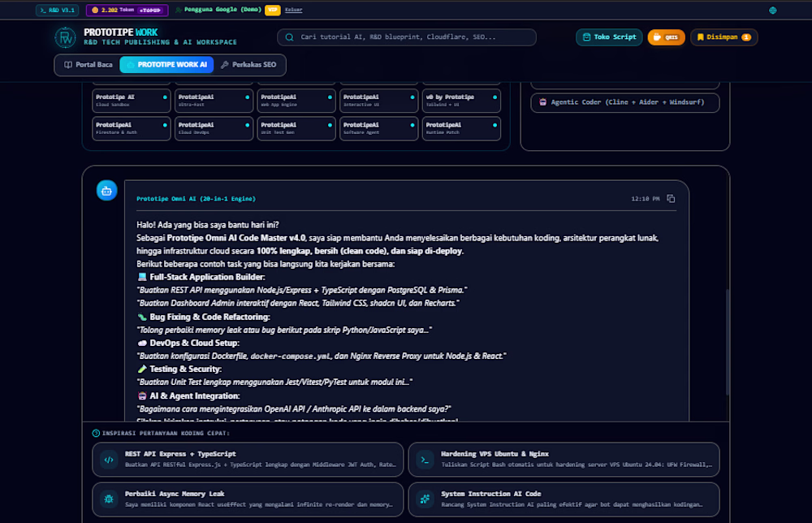
Task: Click the blue robot avatar icon
Action: coord(106,191)
